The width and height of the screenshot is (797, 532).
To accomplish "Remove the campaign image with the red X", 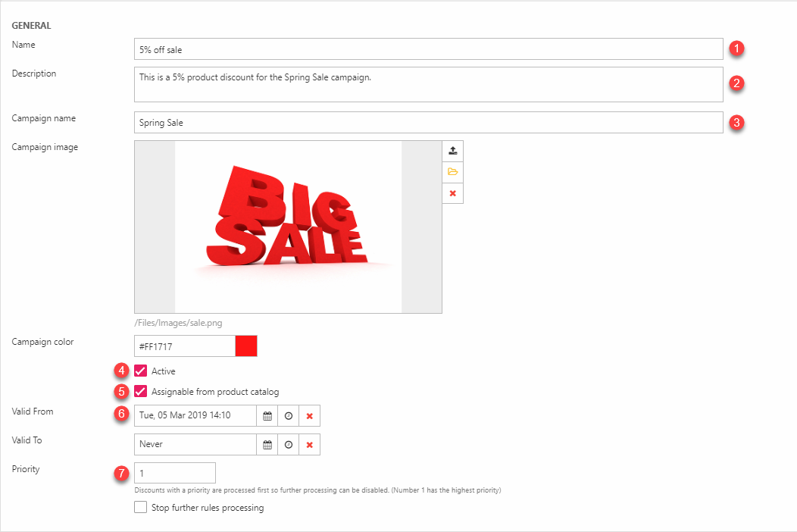I will pyautogui.click(x=452, y=193).
